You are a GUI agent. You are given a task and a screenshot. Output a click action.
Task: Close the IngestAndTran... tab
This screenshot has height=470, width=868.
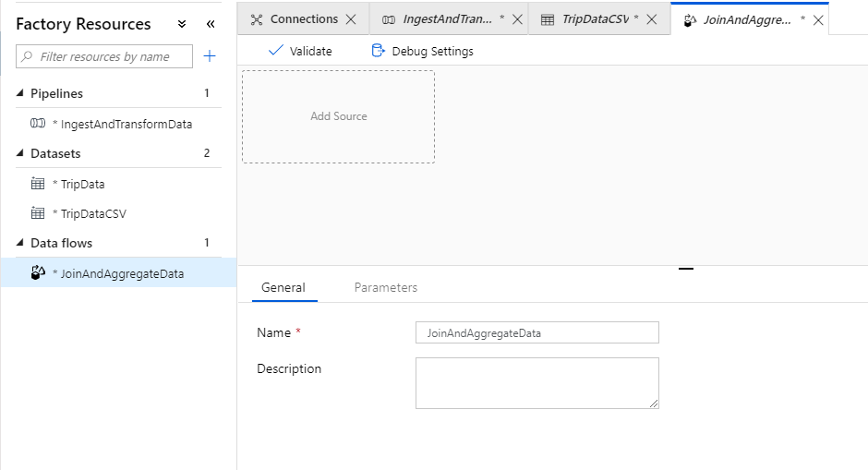(517, 19)
